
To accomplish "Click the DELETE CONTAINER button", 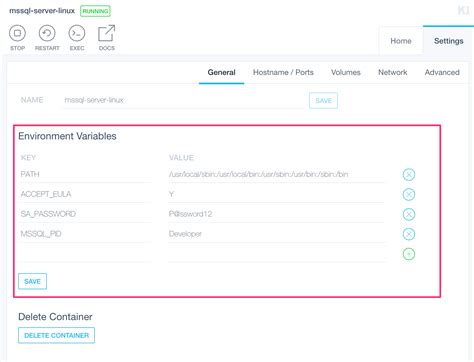I will coord(56,335).
